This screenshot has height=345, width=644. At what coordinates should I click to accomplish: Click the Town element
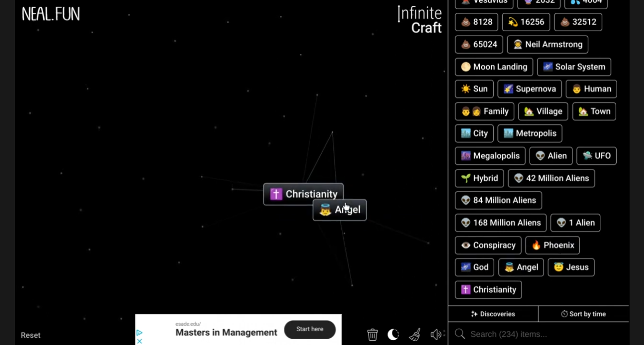pyautogui.click(x=594, y=111)
